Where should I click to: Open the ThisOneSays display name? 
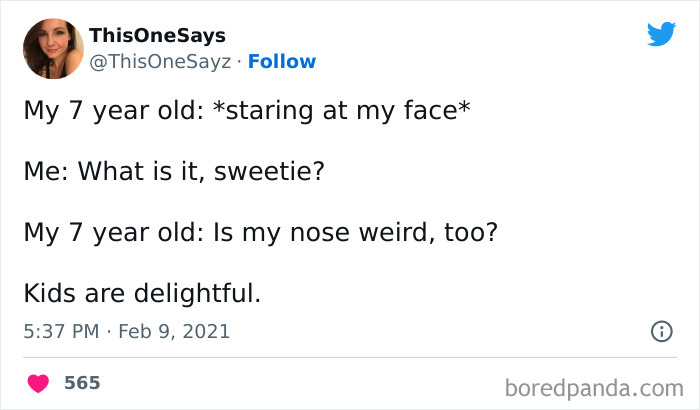pyautogui.click(x=157, y=36)
